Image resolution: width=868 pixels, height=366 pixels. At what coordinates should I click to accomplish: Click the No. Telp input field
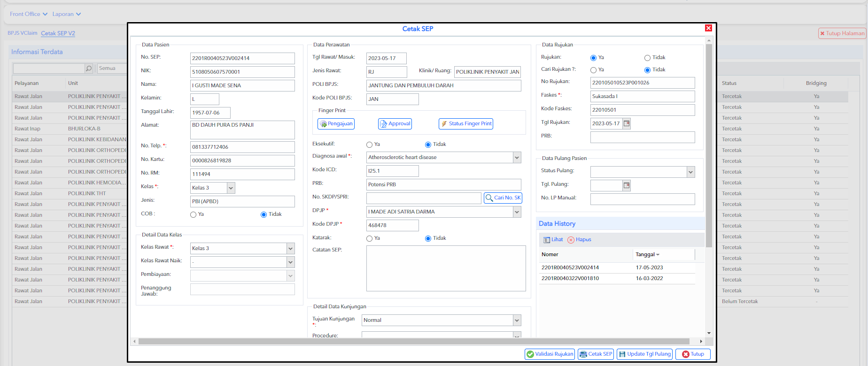click(242, 147)
